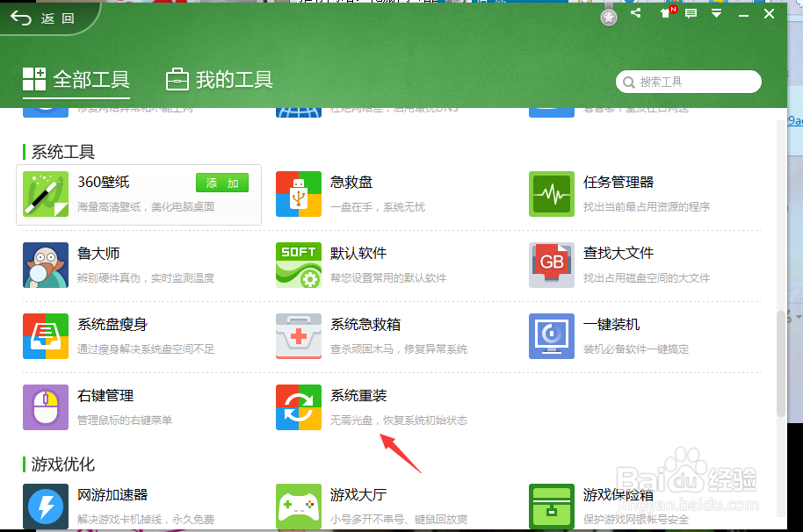Click the 查找大文件 title text
The image size is (803, 532).
619,253
